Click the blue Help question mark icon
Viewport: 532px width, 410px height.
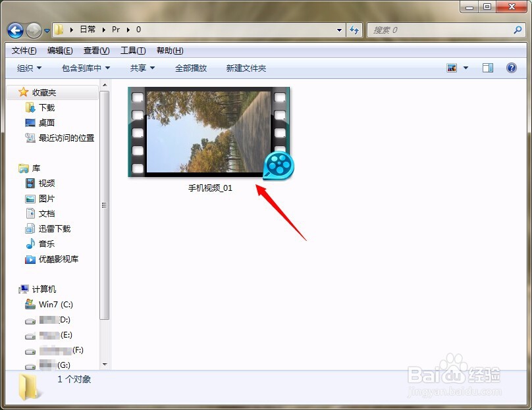(x=512, y=68)
